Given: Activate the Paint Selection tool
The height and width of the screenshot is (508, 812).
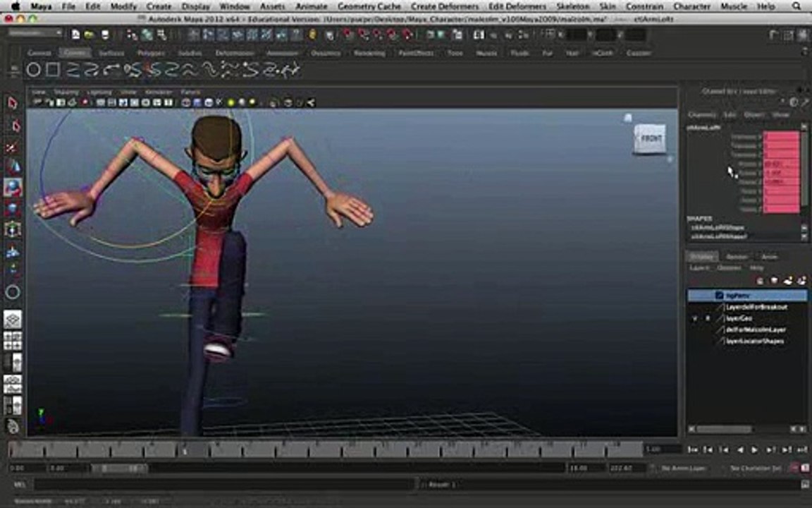Looking at the screenshot, I should pos(11,148).
